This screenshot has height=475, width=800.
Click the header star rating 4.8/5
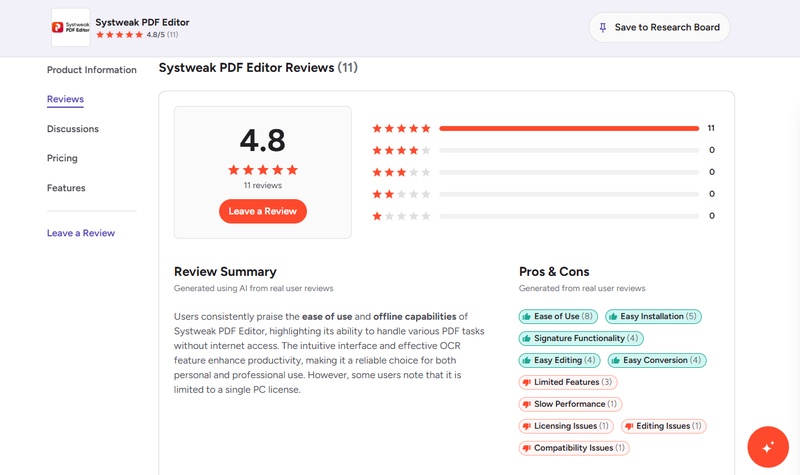point(137,35)
